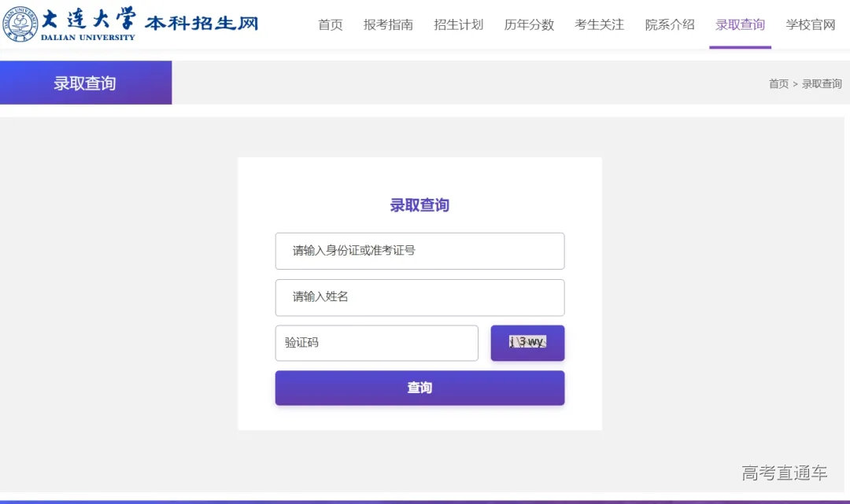Open the 招生计划 navigation menu
Image resolution: width=850 pixels, height=504 pixels.
tap(458, 24)
